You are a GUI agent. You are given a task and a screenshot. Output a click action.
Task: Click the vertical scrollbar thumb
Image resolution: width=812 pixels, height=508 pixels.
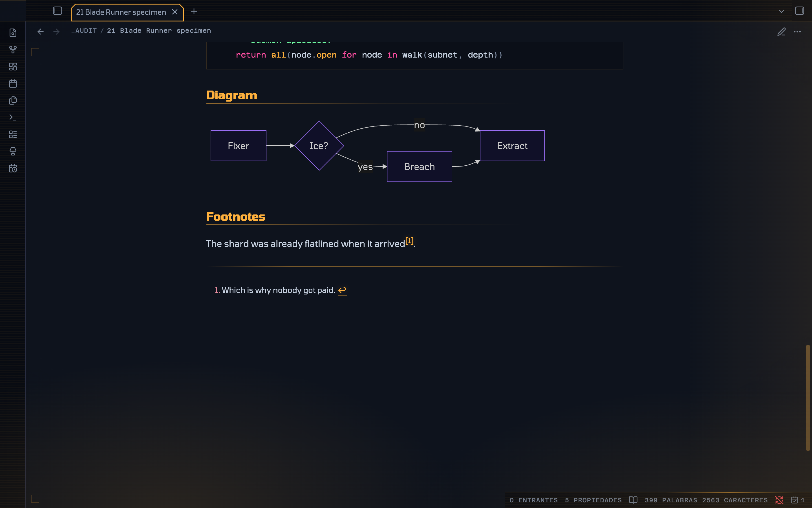808,398
